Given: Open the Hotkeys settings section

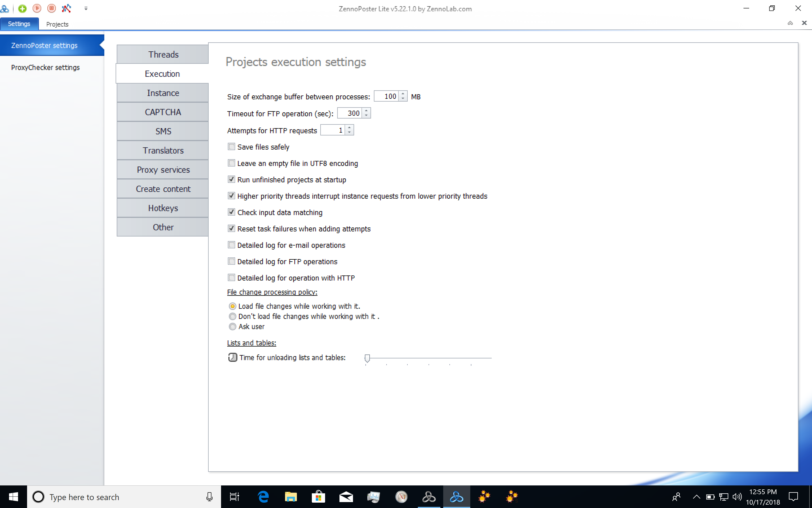Looking at the screenshot, I should click(163, 208).
